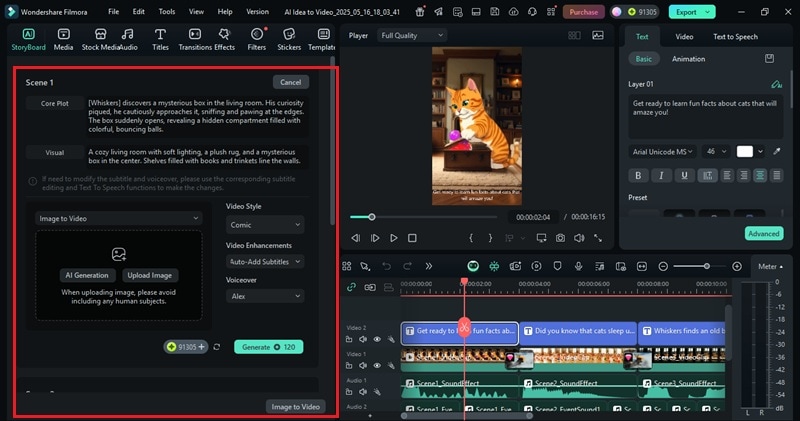The width and height of the screenshot is (800, 421).
Task: Open the Transitions panel
Action: tap(195, 39)
